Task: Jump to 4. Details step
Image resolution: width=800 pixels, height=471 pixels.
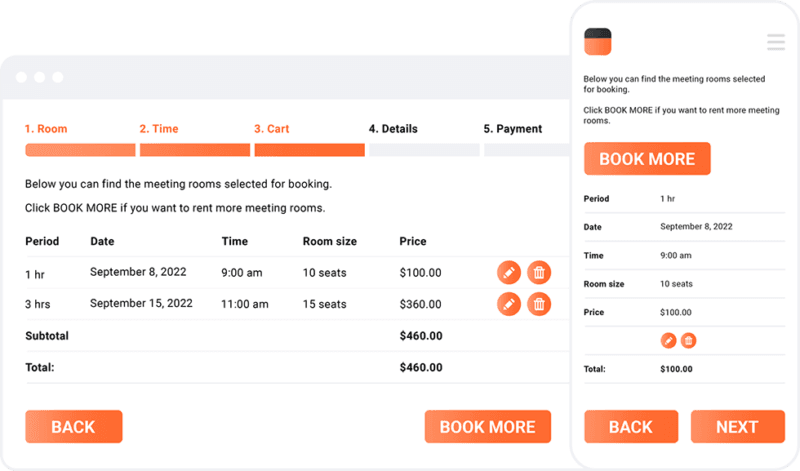Action: click(x=393, y=129)
